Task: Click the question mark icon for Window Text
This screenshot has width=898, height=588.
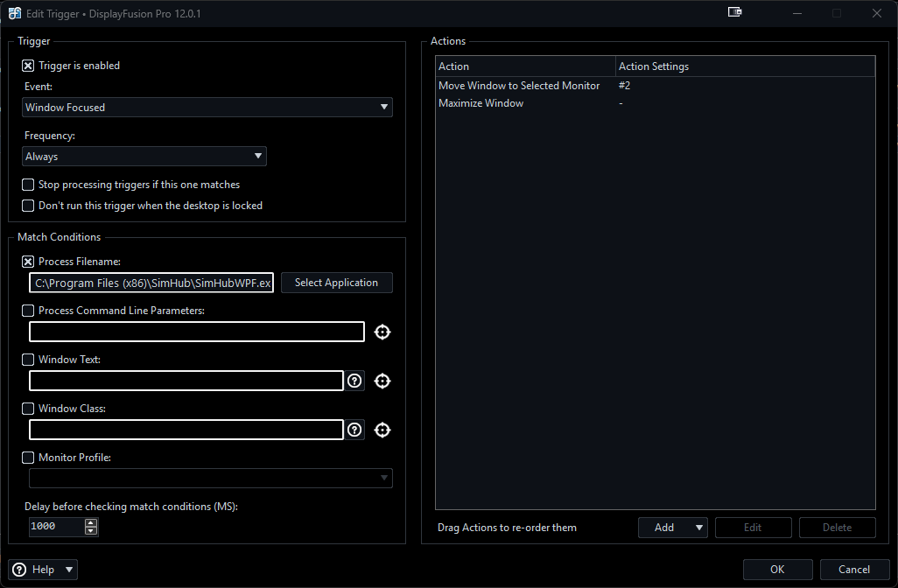Action: pyautogui.click(x=354, y=381)
